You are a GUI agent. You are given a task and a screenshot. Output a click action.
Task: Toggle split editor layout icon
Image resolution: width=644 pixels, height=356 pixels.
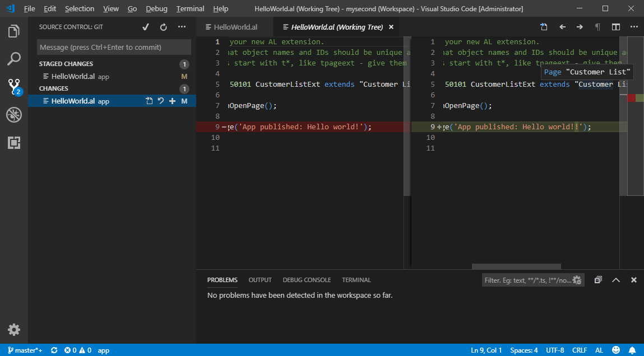(x=616, y=27)
